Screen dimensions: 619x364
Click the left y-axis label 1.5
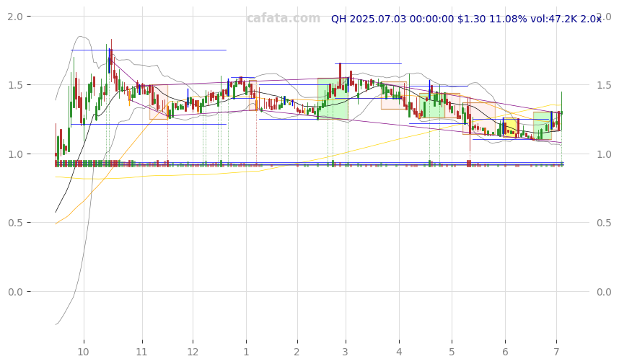pos(15,85)
